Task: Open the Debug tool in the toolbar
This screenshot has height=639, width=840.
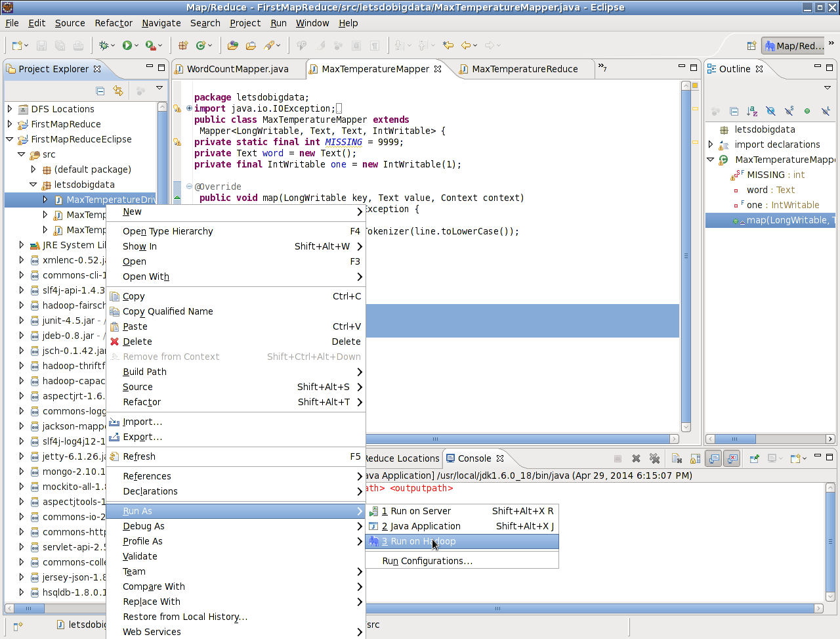Action: point(102,45)
